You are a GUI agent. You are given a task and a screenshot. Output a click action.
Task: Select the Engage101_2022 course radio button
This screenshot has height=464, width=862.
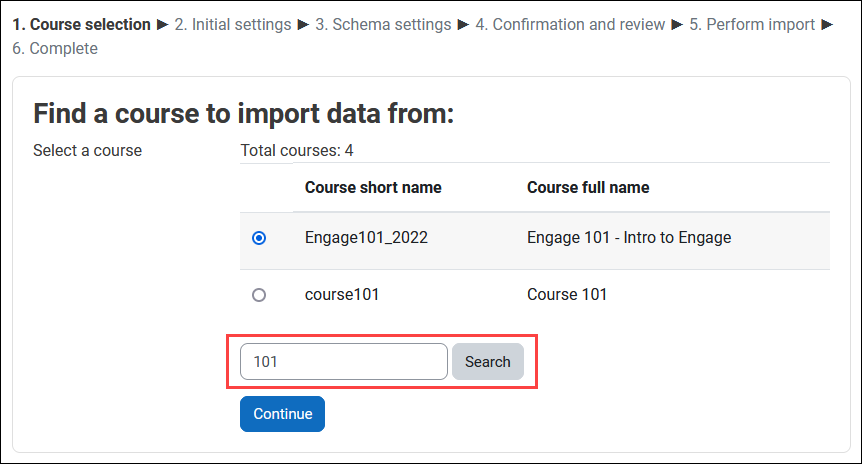pos(259,238)
